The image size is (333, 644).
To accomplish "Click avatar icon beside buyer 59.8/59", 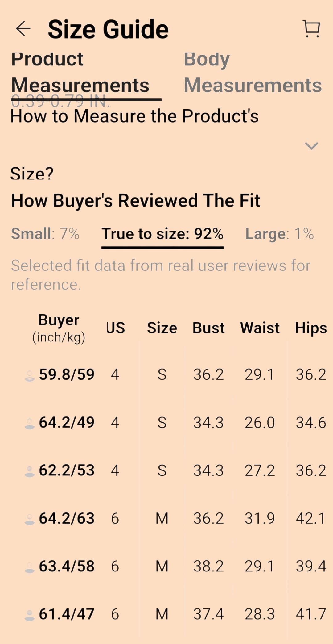I will tap(30, 376).
